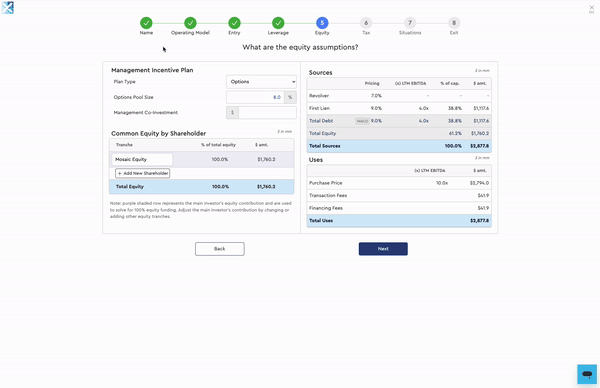Click Mosaic Equity 100.0% of total equity

[220, 159]
